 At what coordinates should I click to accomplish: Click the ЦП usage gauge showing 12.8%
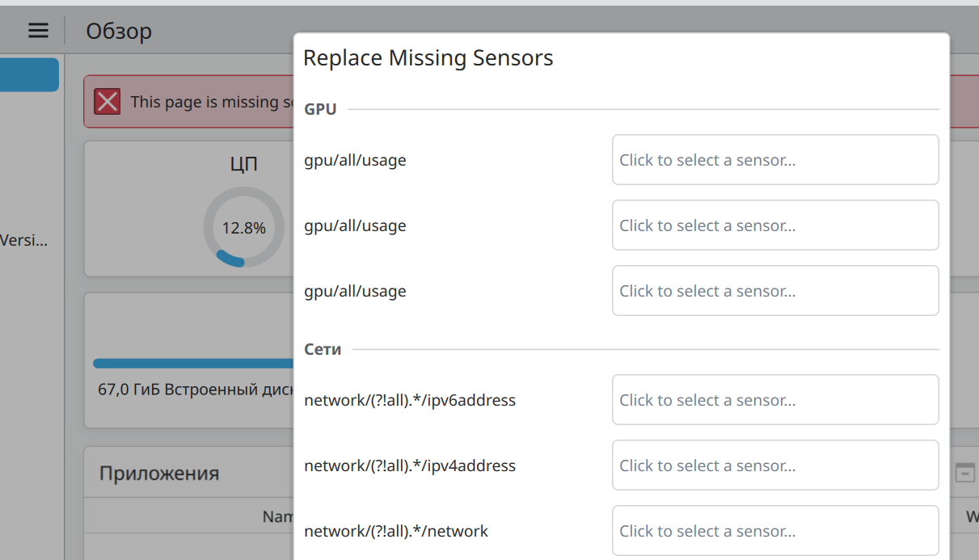coord(243,227)
